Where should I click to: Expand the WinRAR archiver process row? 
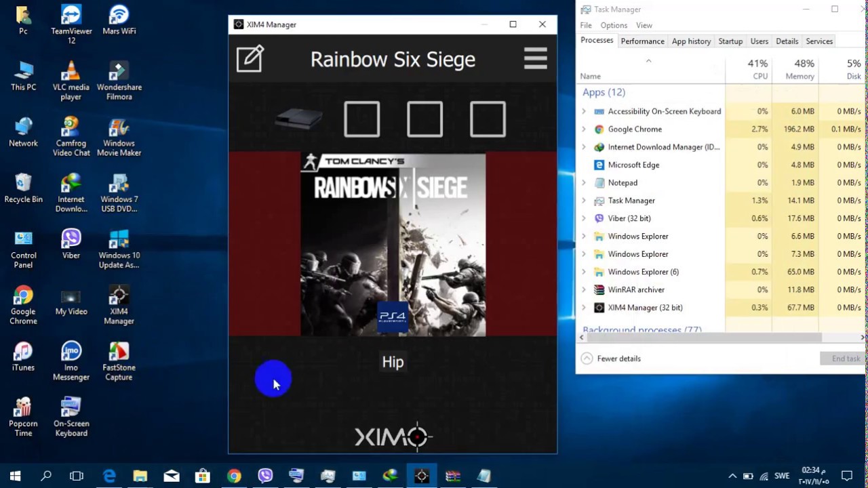point(584,289)
